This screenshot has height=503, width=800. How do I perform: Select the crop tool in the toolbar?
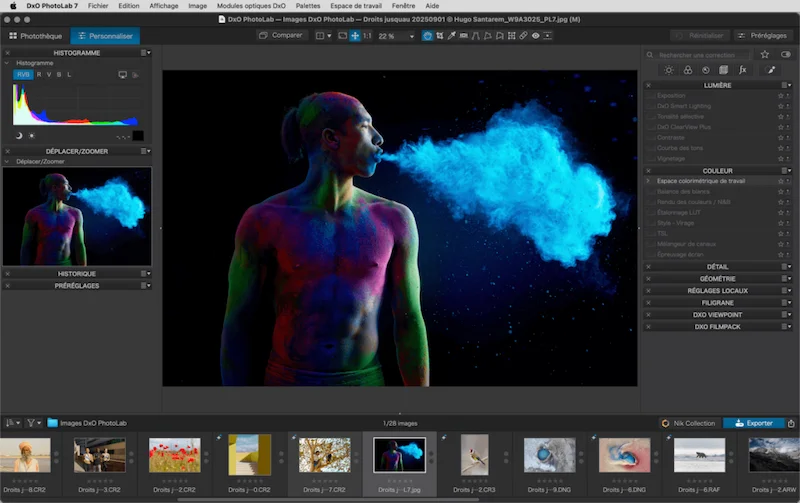click(441, 36)
